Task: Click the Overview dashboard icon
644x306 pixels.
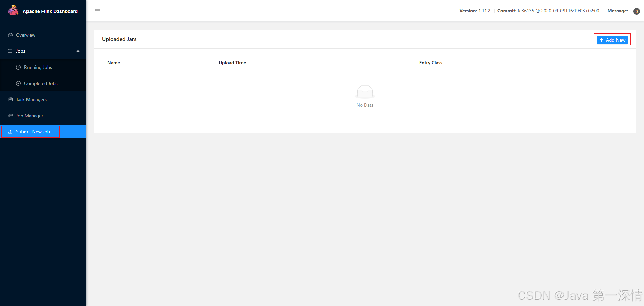Action: 10,35
